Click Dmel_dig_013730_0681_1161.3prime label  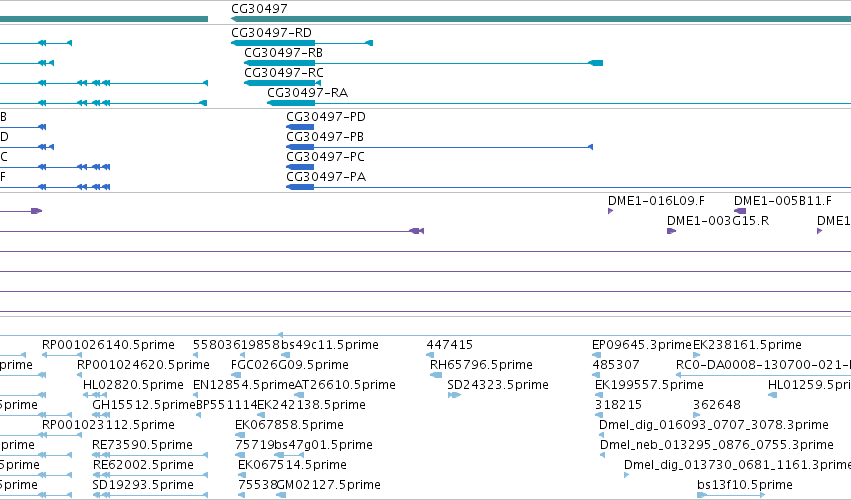[738, 465]
